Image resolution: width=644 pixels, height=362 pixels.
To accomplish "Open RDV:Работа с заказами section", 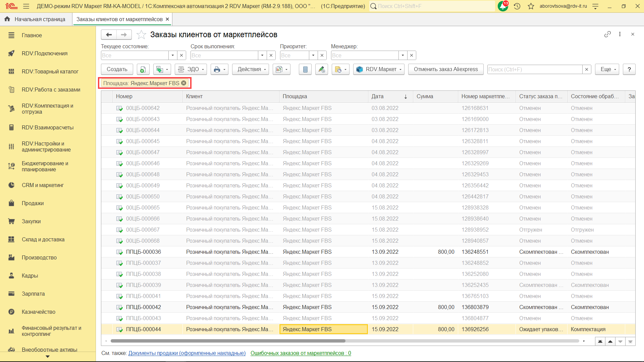I will (51, 89).
